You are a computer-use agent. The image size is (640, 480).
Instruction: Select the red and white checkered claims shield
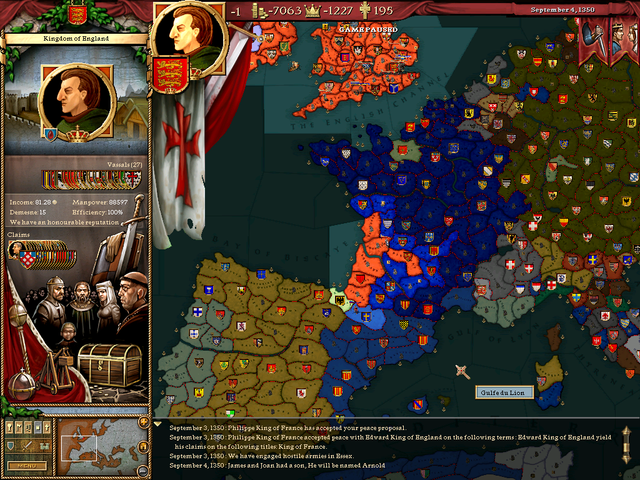[28, 260]
